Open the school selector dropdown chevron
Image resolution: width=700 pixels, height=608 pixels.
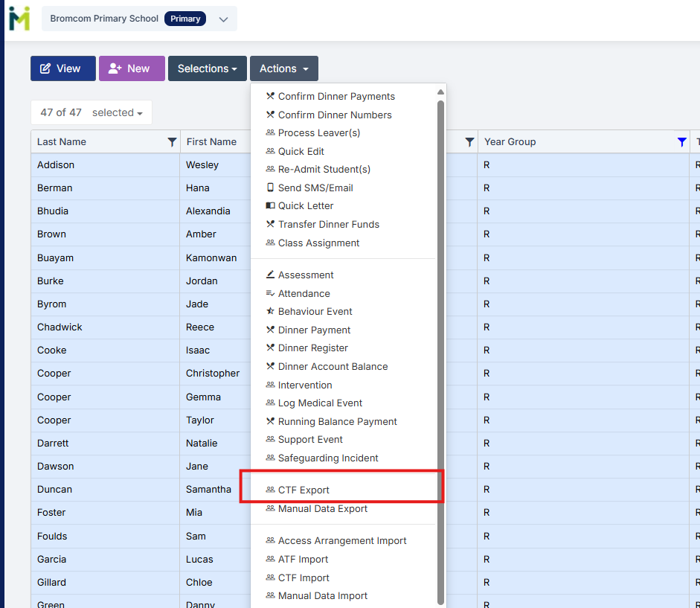tap(223, 19)
